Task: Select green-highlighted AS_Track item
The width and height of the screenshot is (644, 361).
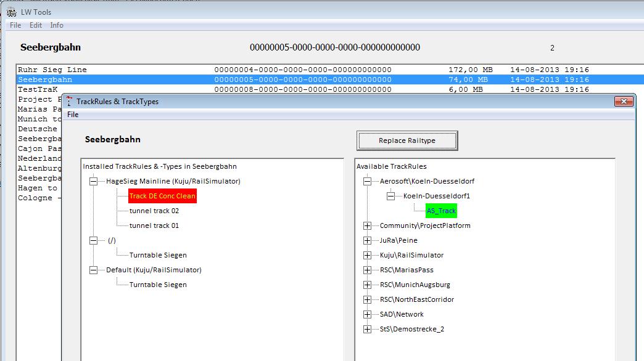Action: (441, 211)
